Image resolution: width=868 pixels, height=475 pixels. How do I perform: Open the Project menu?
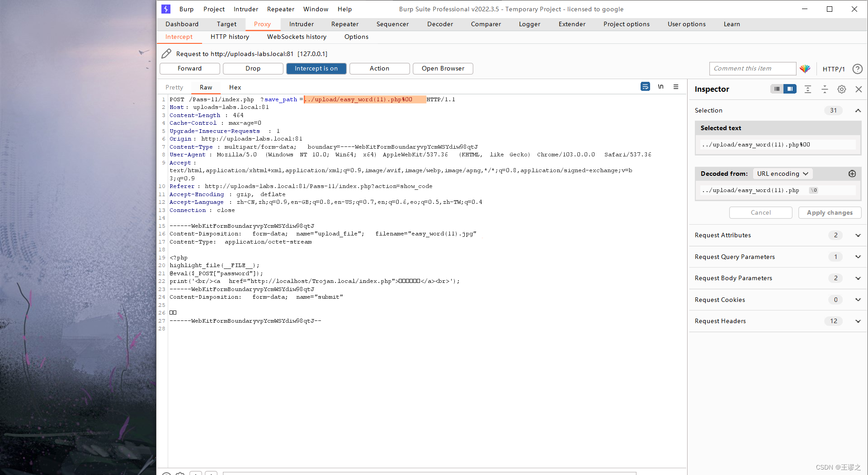[x=214, y=9]
